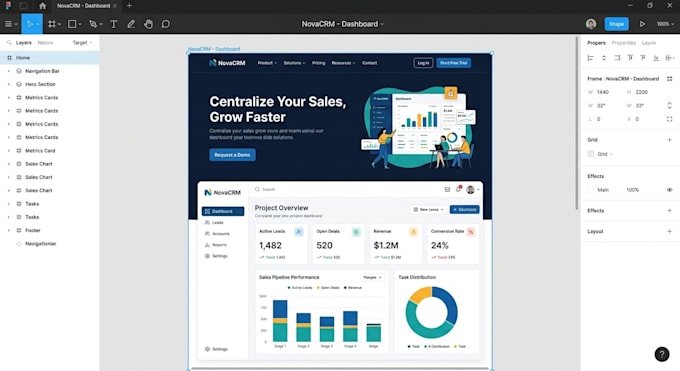Click the align left icon
This screenshot has width=680, height=371.
(x=590, y=58)
